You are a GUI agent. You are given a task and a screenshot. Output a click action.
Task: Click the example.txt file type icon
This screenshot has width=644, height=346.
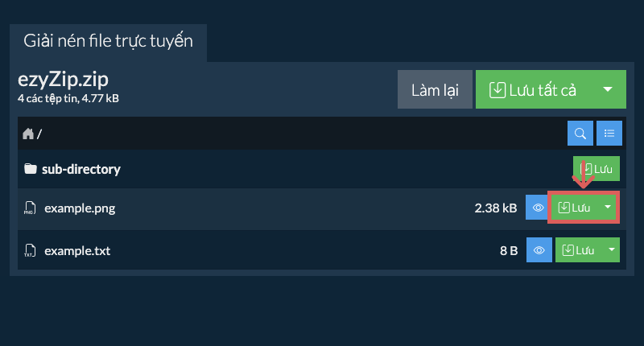click(30, 250)
